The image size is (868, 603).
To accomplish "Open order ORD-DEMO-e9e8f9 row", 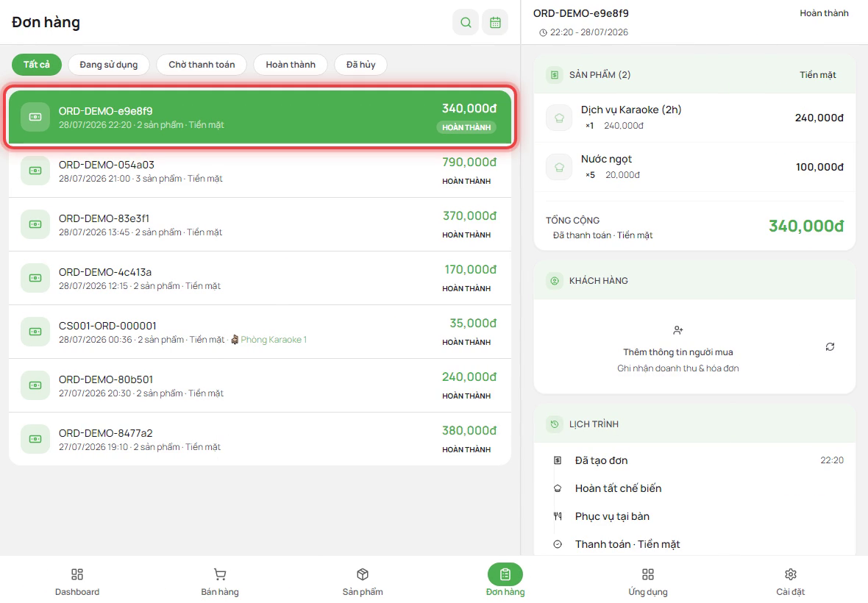I will click(x=260, y=117).
